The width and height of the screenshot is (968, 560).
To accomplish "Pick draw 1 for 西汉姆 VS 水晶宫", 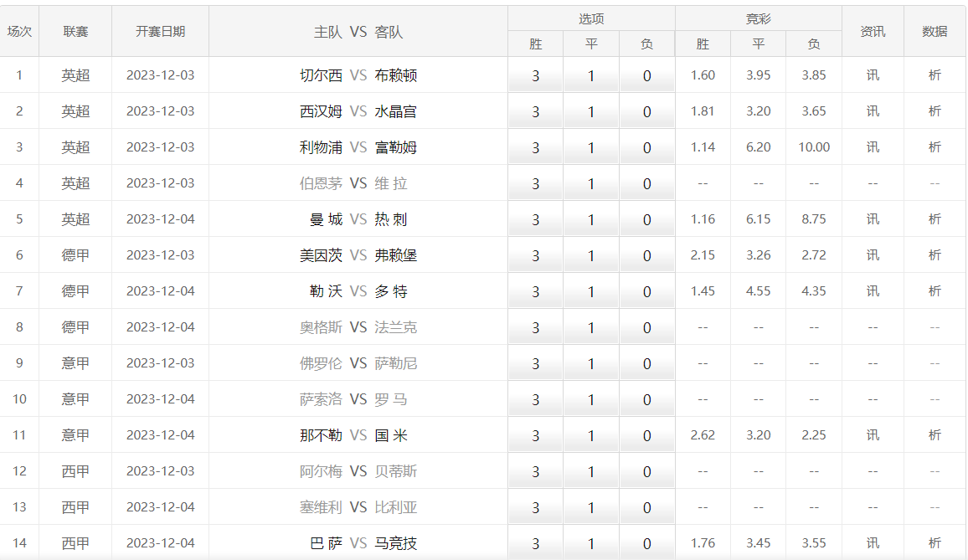I will (x=591, y=111).
